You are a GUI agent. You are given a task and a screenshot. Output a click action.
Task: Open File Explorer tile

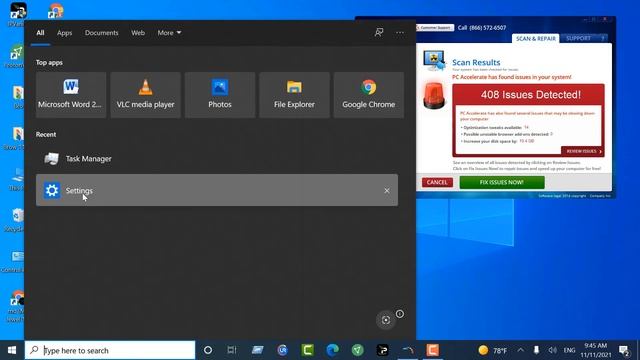(294, 95)
